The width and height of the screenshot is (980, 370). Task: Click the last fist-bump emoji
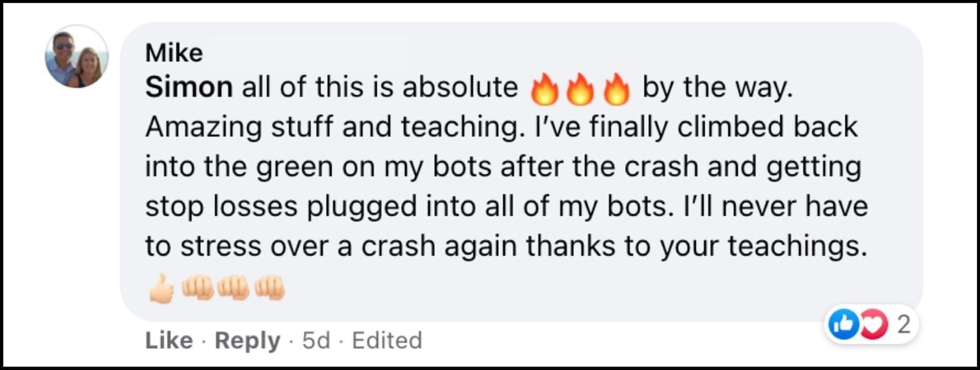click(x=269, y=287)
